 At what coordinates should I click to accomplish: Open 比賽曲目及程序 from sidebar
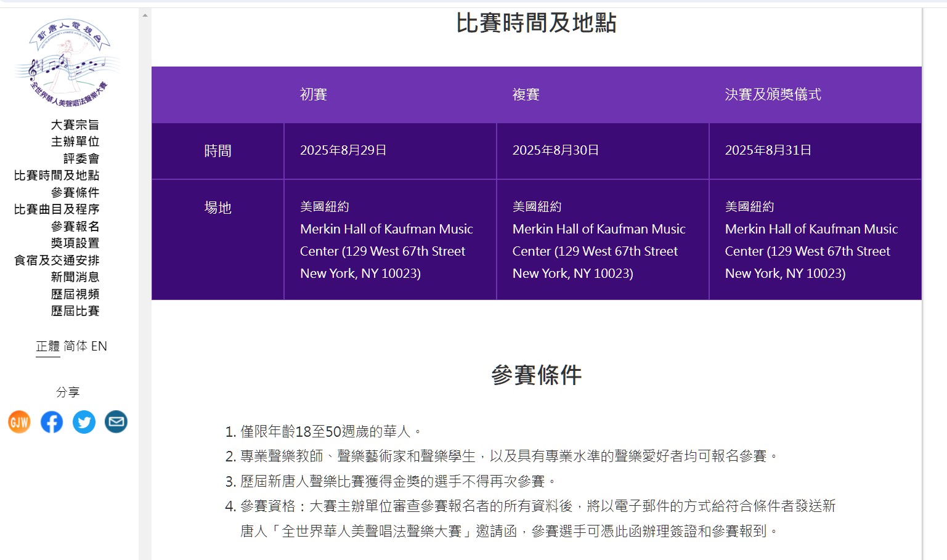pyautogui.click(x=56, y=209)
